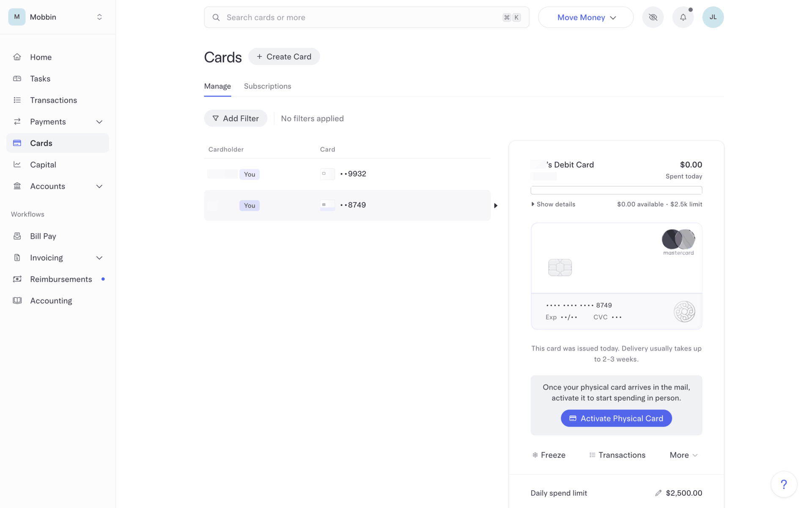This screenshot has width=812, height=508.
Task: Click the $2,500.00 daily limit value
Action: tap(684, 493)
